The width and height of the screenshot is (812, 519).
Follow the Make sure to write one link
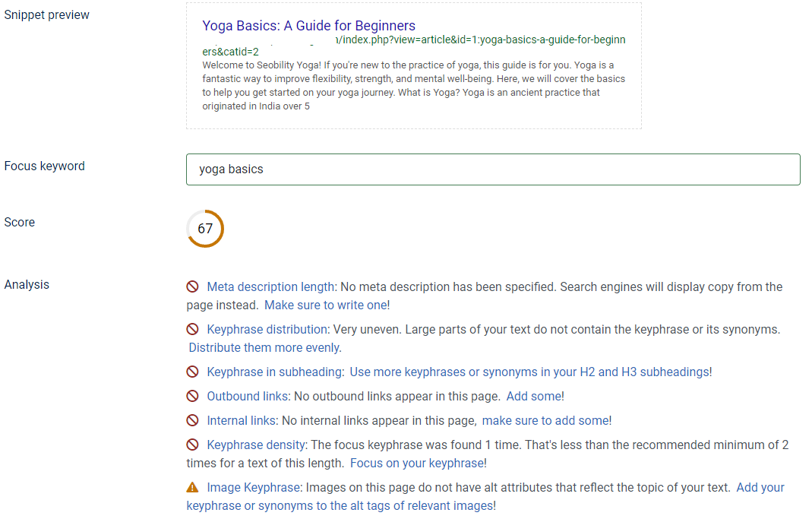pyautogui.click(x=326, y=304)
